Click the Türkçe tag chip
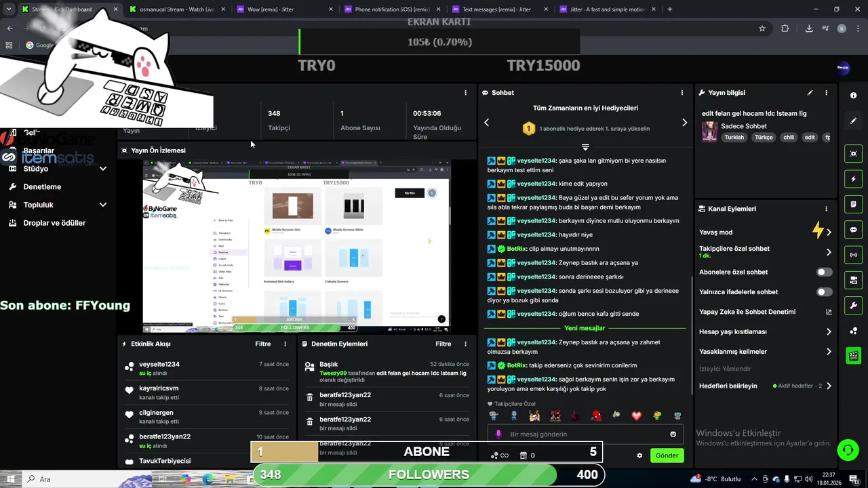The image size is (868, 488). pyautogui.click(x=764, y=137)
